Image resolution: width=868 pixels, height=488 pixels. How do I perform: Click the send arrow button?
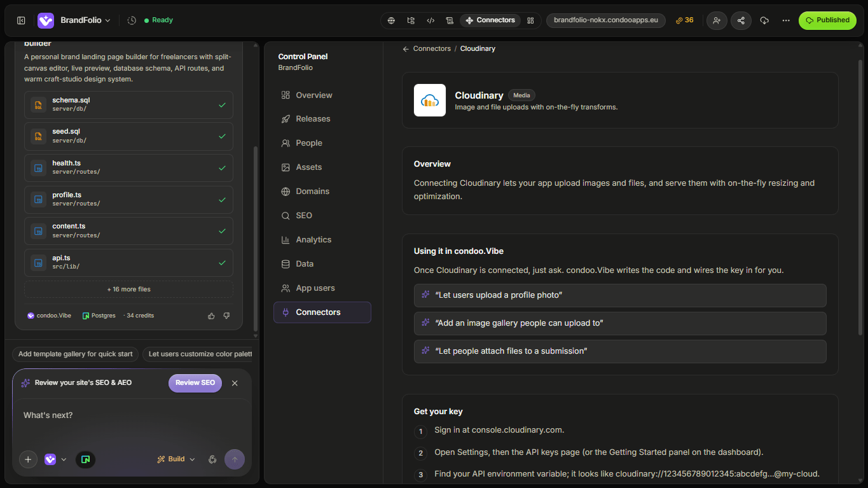(x=235, y=459)
